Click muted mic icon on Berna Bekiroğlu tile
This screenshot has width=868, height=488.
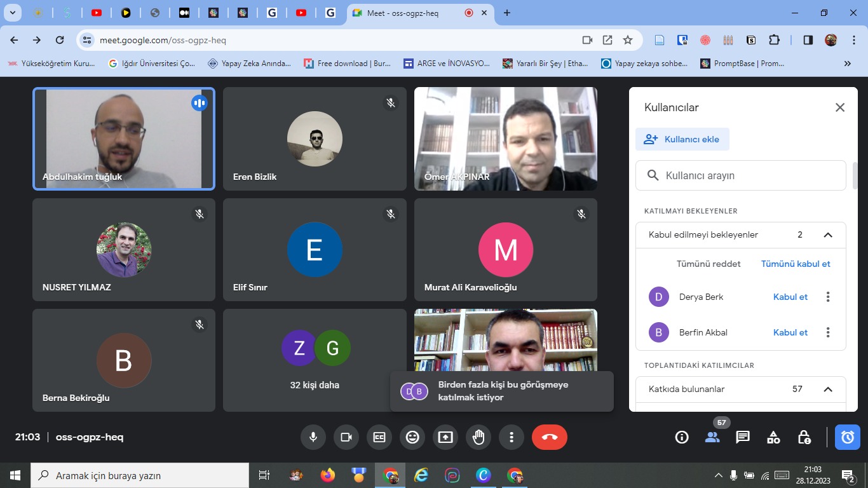pyautogui.click(x=200, y=325)
